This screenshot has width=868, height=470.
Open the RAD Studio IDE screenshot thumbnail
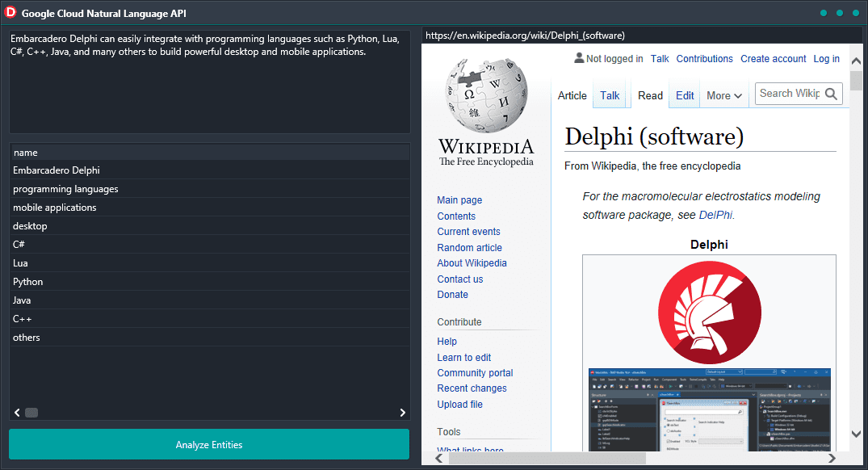click(709, 409)
